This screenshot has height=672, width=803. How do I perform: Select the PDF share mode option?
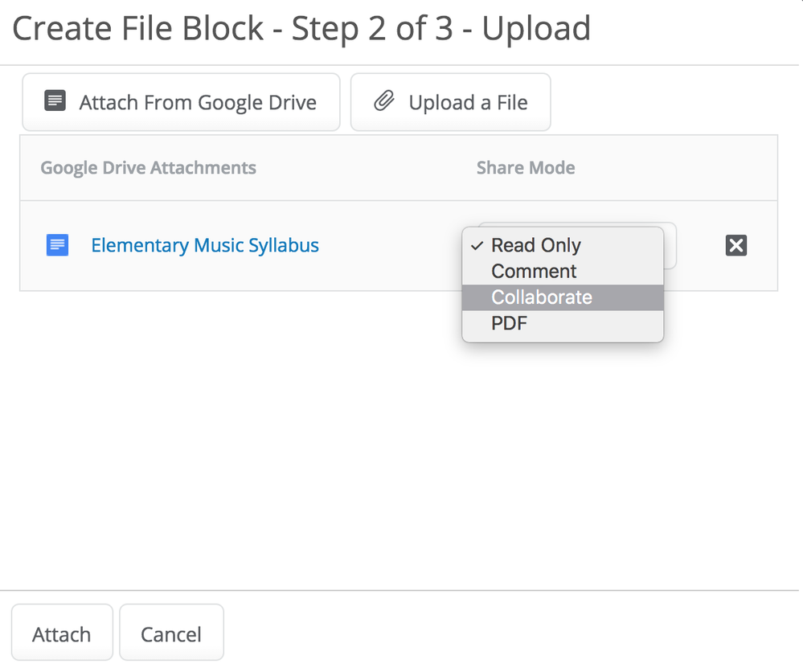coord(509,323)
